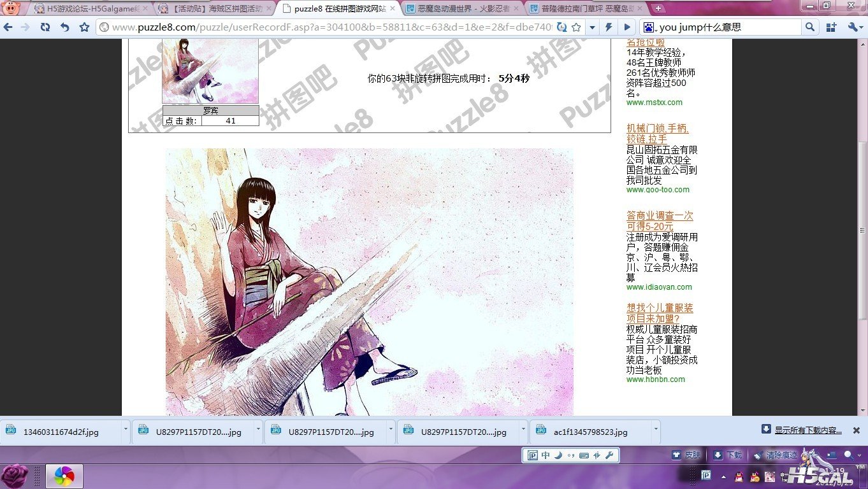Click the www.hbnbn.com green URL
The height and width of the screenshot is (489, 868).
[656, 379]
